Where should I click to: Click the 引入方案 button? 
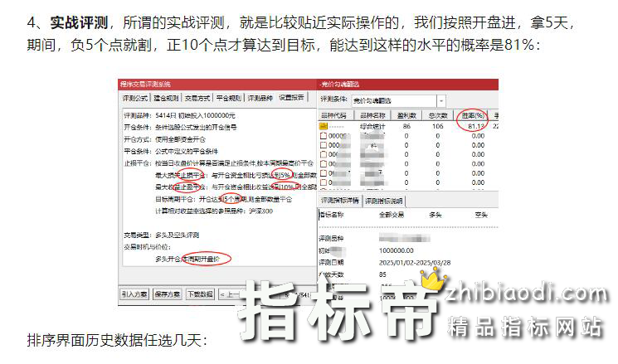coord(134,294)
